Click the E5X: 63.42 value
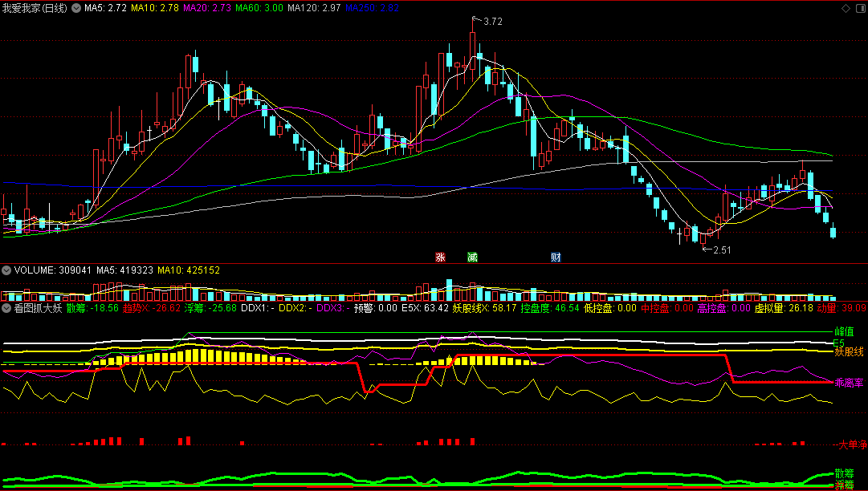 (425, 308)
